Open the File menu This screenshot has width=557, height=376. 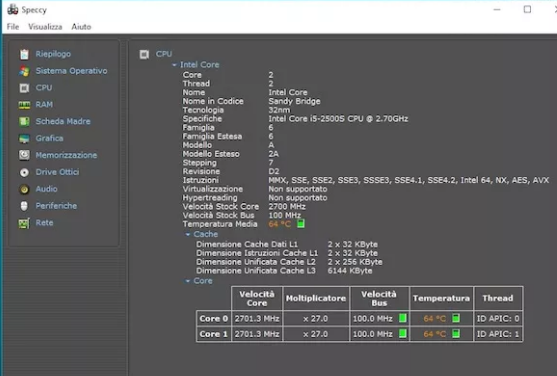coord(13,27)
